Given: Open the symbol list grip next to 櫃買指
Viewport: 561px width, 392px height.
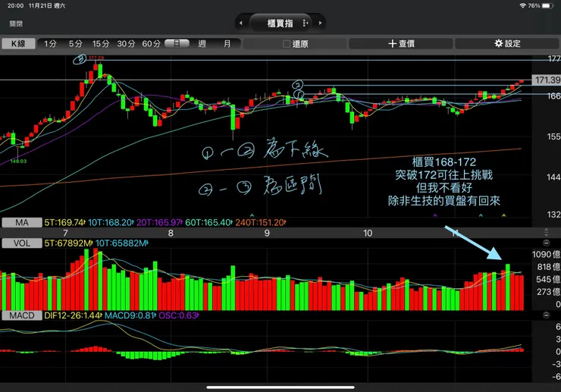Looking at the screenshot, I should tap(305, 23).
